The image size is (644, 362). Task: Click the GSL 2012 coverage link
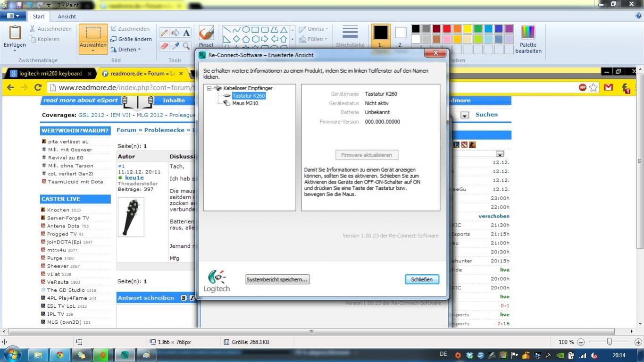[x=91, y=115]
